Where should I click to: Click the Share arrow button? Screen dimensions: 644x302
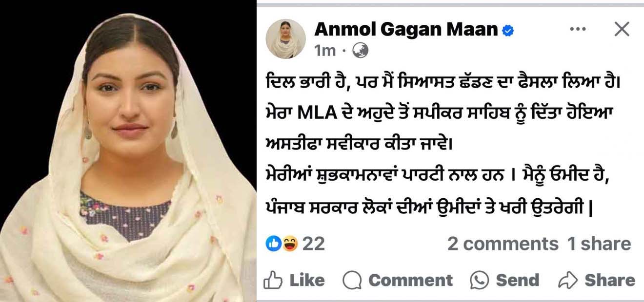point(597,280)
